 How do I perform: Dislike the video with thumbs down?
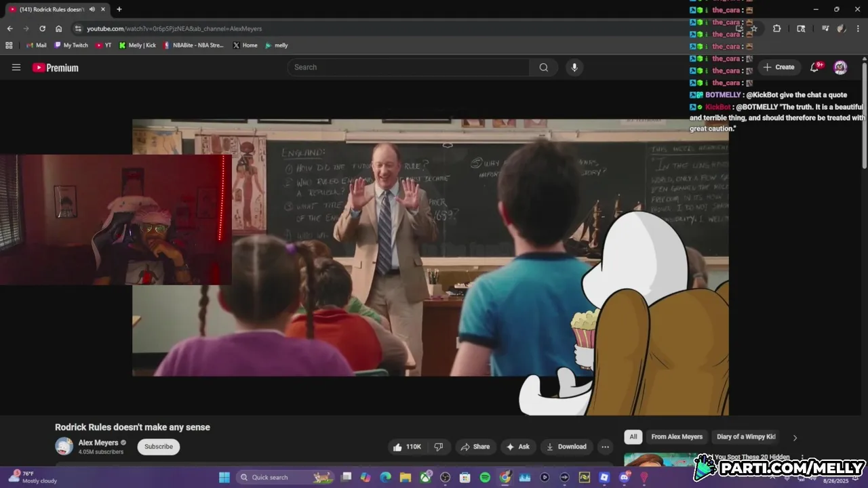(439, 447)
